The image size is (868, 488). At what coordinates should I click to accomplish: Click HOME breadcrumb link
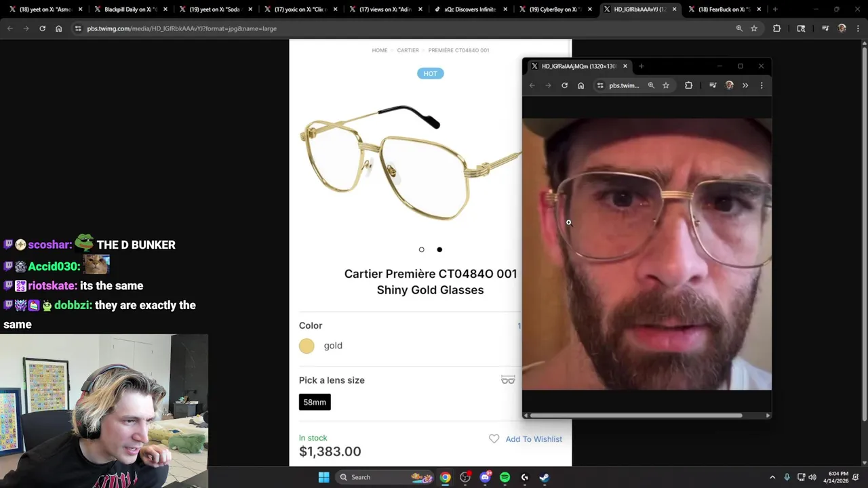(380, 50)
